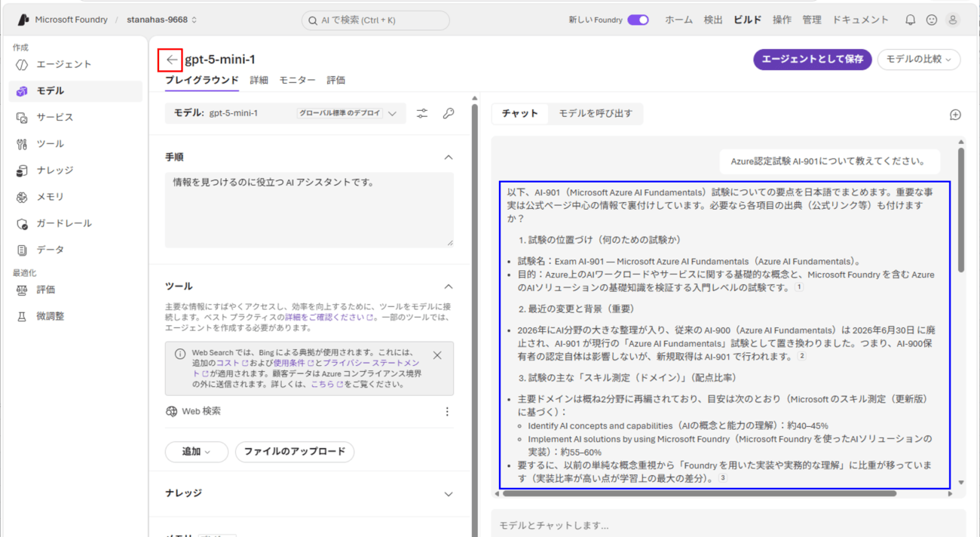Click the 手順 instructions text area
The height and width of the screenshot is (537, 980).
[309, 210]
